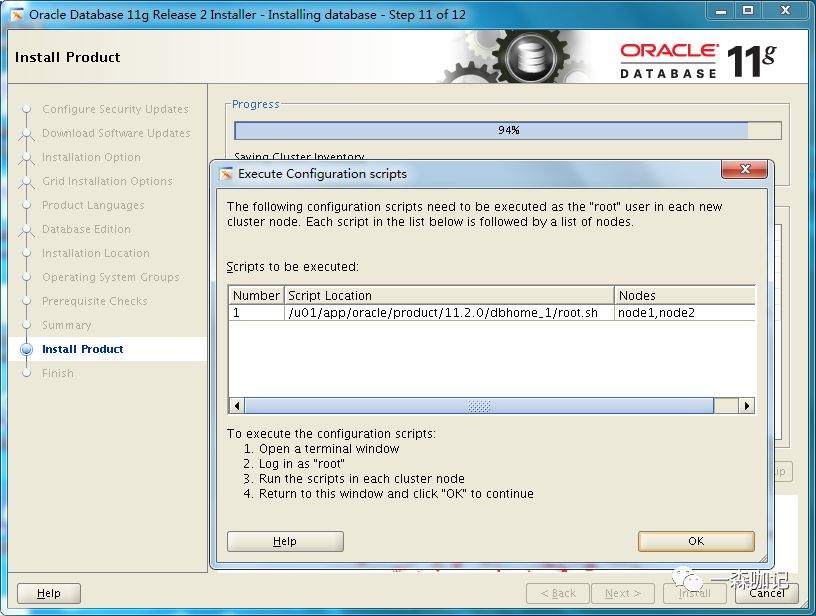
Task: Select Prerequisite Checks step in sidebar
Action: click(94, 301)
